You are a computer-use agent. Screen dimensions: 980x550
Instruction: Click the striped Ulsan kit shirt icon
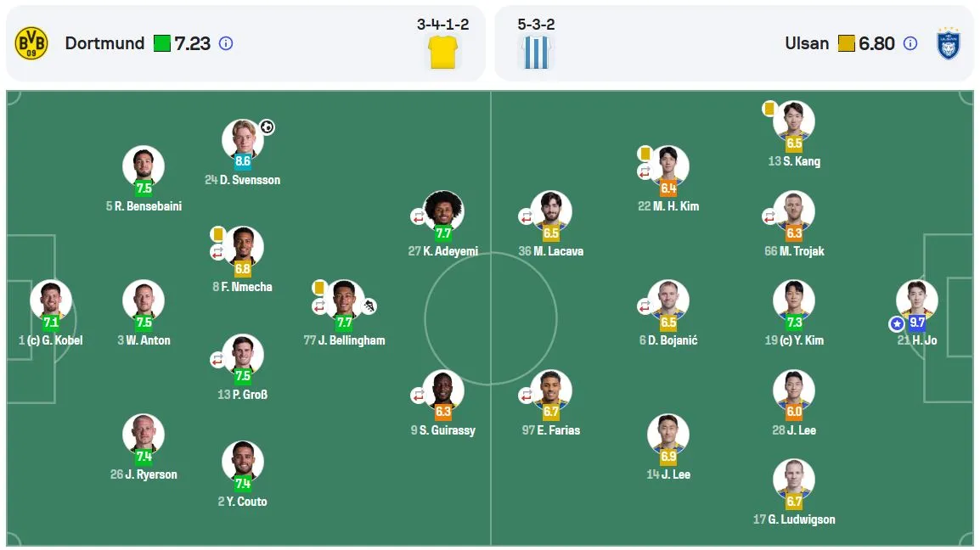point(536,52)
